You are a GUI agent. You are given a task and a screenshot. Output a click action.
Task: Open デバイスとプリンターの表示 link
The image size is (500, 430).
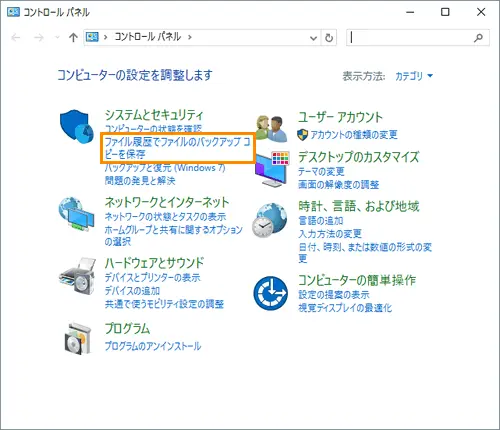[153, 277]
